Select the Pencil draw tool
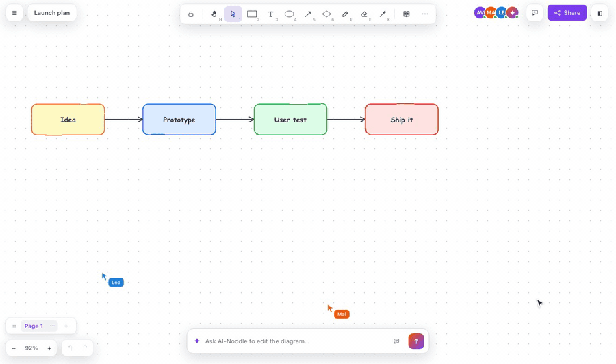The height and width of the screenshot is (364, 616). (346, 14)
